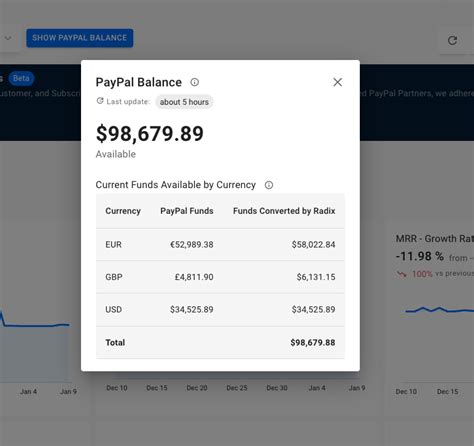Click the Dec 20 chart axis label
Screen dimensions: 474x446
click(x=197, y=388)
